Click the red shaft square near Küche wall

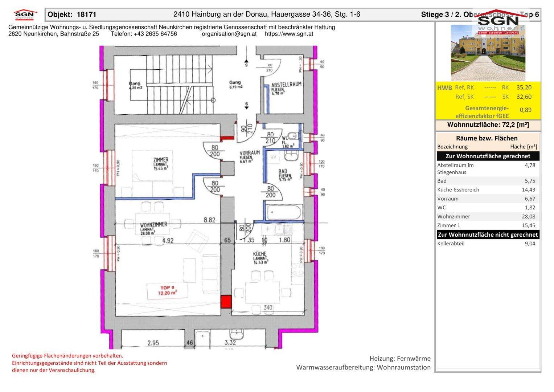pos(226,302)
